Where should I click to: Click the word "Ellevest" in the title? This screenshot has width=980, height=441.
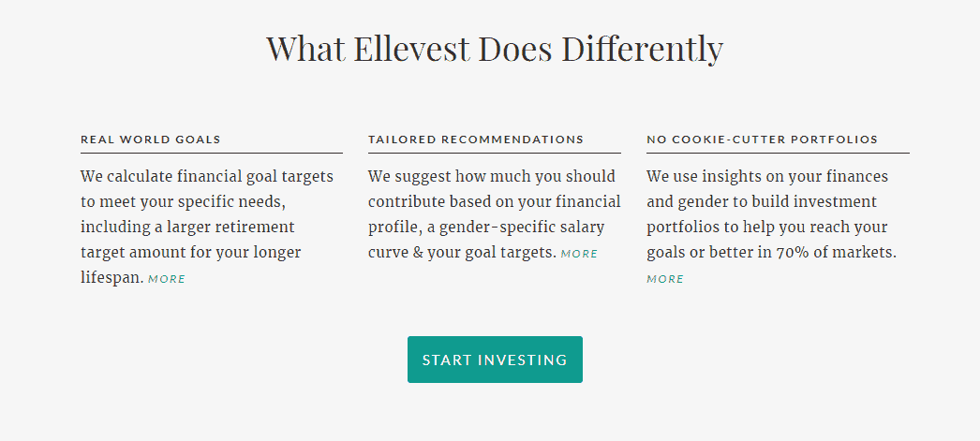(411, 49)
